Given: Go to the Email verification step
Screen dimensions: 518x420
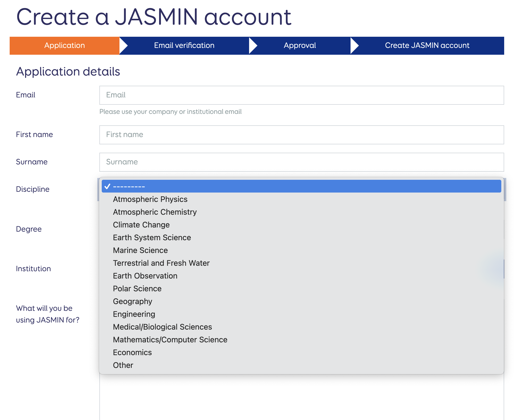Looking at the screenshot, I should coord(184,45).
